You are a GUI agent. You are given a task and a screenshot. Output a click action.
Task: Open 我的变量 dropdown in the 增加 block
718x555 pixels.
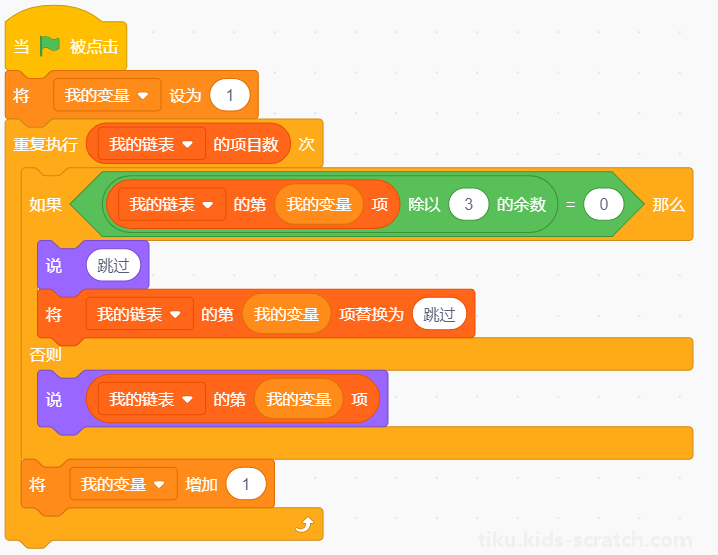pyautogui.click(x=123, y=484)
